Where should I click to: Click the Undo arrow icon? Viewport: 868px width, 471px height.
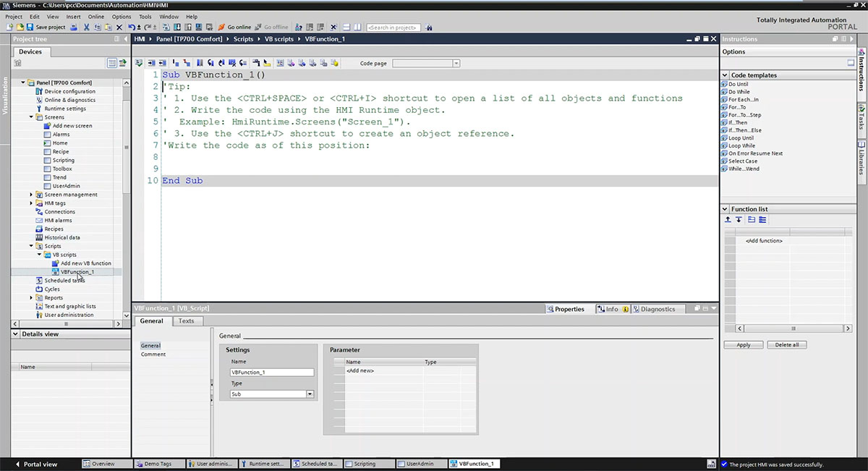pyautogui.click(x=131, y=27)
